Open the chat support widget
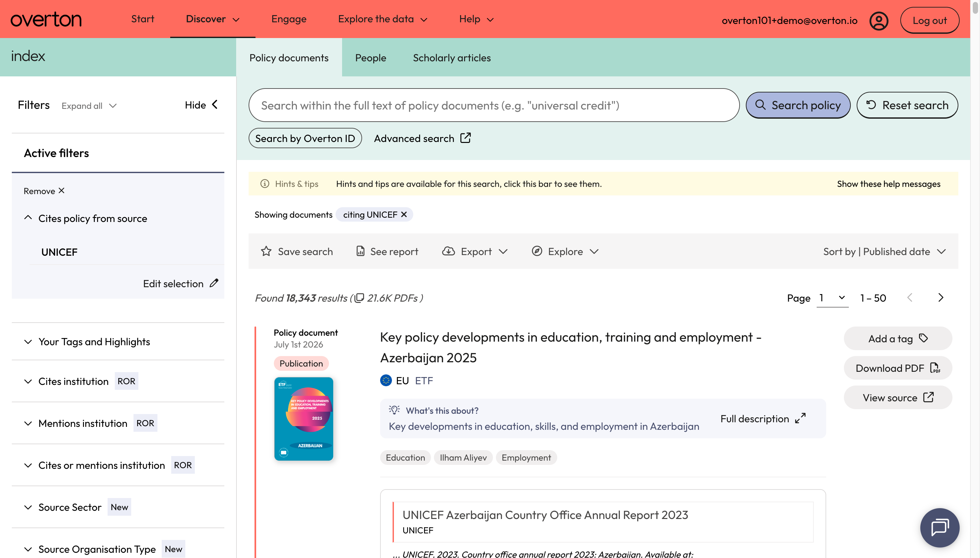Image resolution: width=980 pixels, height=558 pixels. pos(939,527)
